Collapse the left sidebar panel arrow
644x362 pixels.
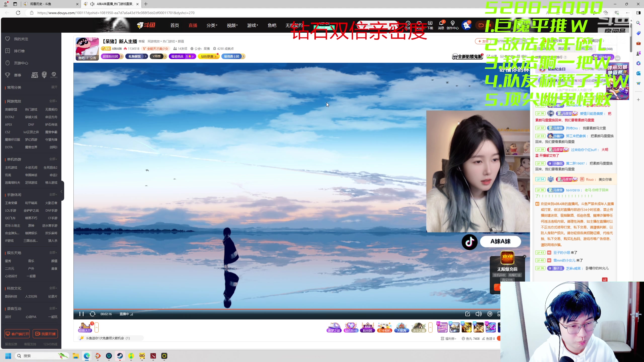pos(61,192)
